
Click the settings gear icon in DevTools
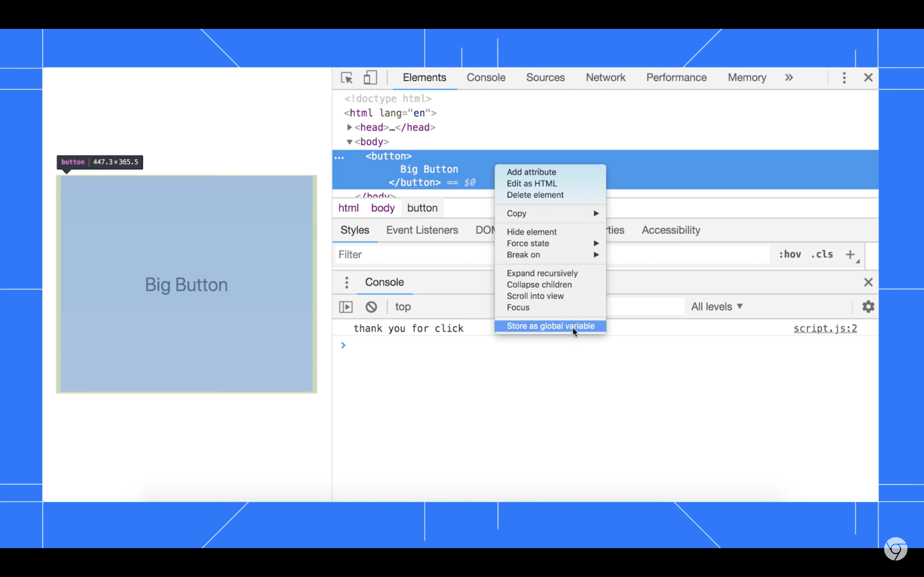[868, 306]
